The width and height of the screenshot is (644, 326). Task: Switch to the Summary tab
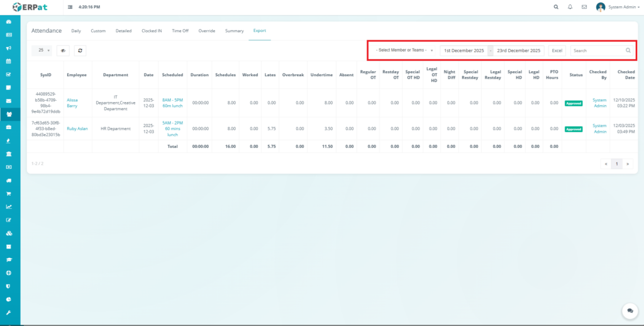(x=234, y=30)
